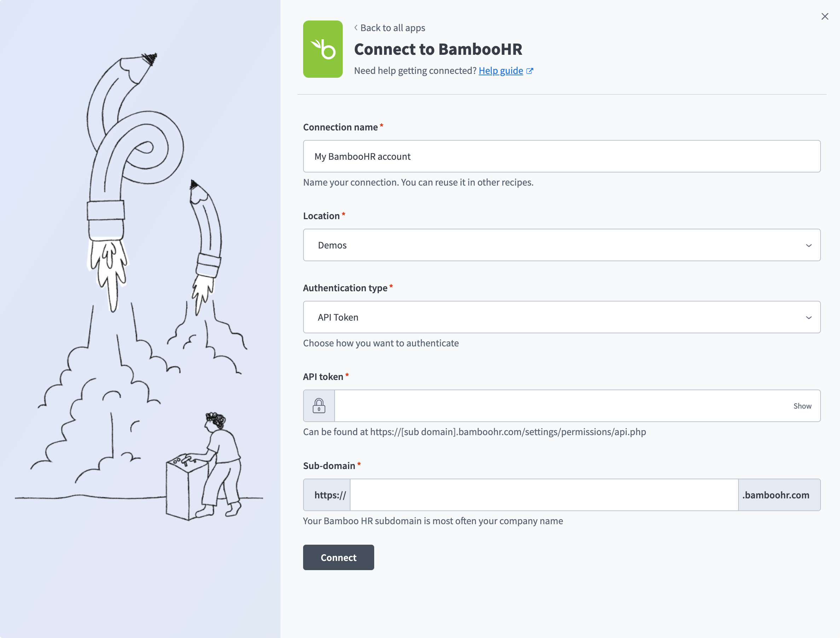The image size is (840, 638).
Task: Click the 'Connect to BambooHR' heading
Action: (438, 49)
